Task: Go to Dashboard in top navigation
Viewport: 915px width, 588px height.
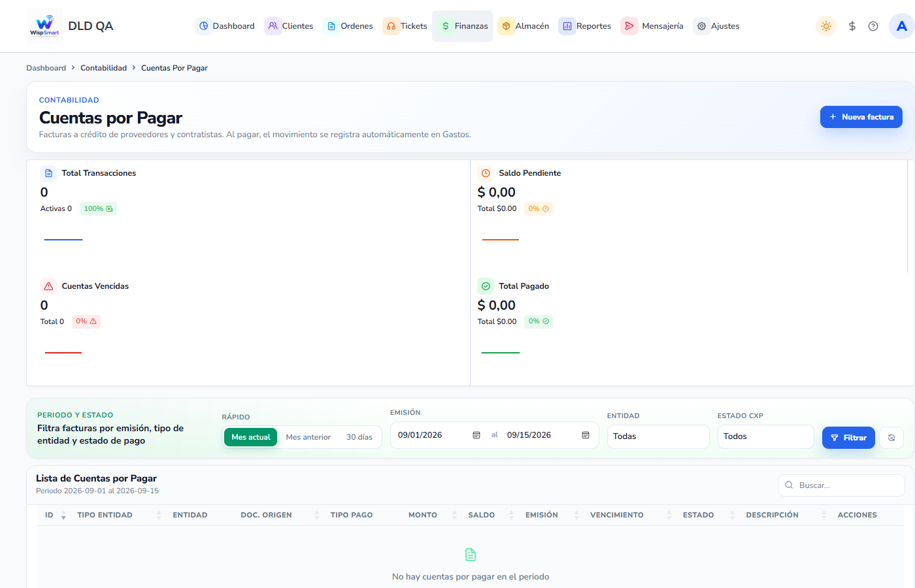Action: [x=226, y=26]
